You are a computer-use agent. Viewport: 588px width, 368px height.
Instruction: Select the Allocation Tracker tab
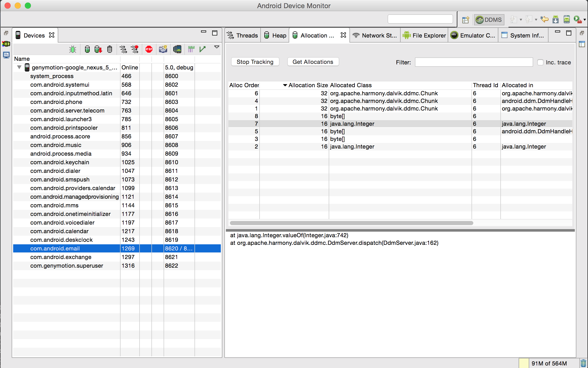(x=314, y=35)
